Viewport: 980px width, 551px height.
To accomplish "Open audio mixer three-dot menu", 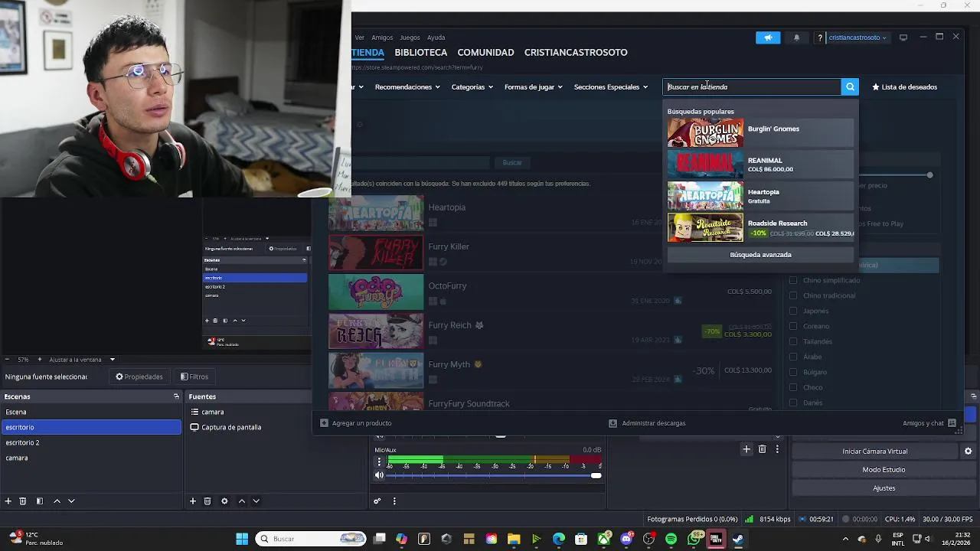I will tap(394, 501).
